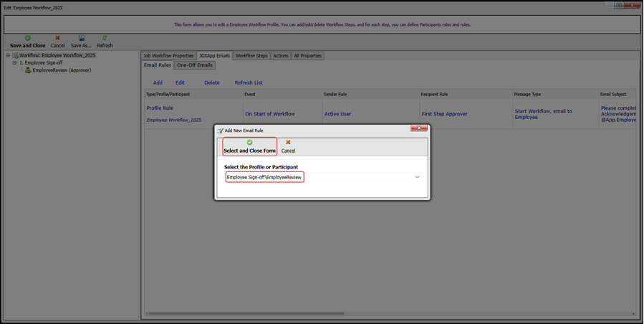Switch to the One-Off Emails tab

tap(194, 65)
